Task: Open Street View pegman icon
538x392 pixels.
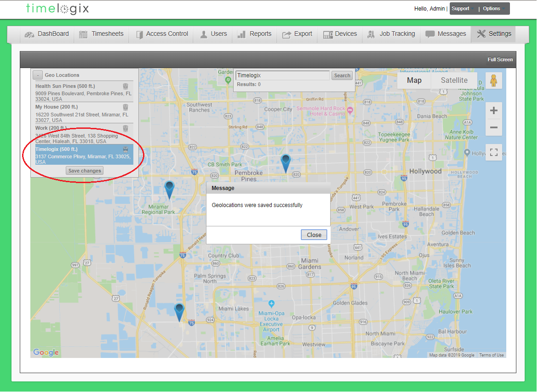Action: (x=493, y=81)
